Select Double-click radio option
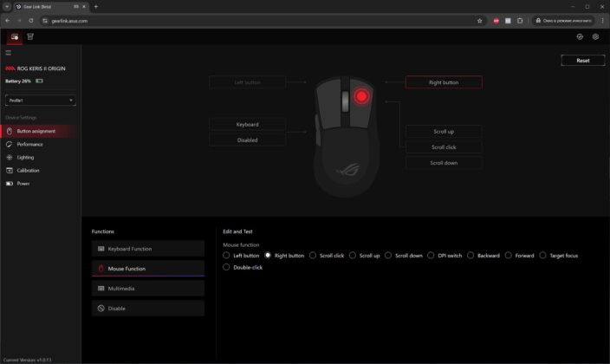610x364 pixels. tap(226, 267)
